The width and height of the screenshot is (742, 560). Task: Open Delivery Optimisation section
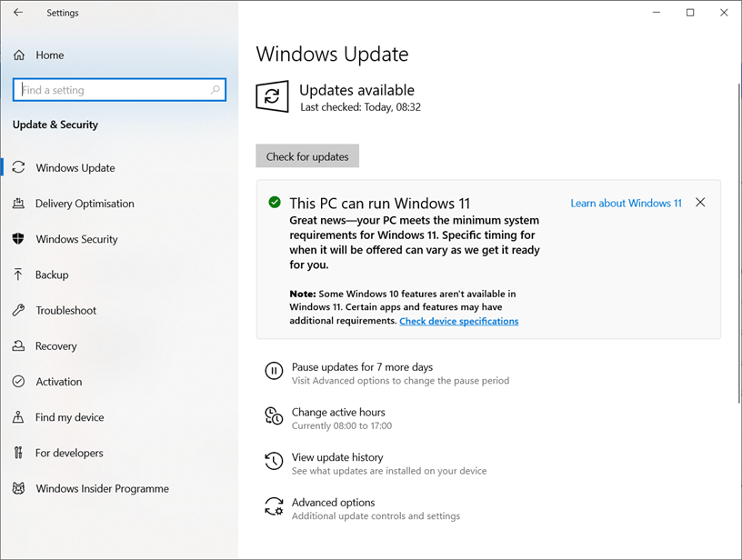tap(85, 204)
